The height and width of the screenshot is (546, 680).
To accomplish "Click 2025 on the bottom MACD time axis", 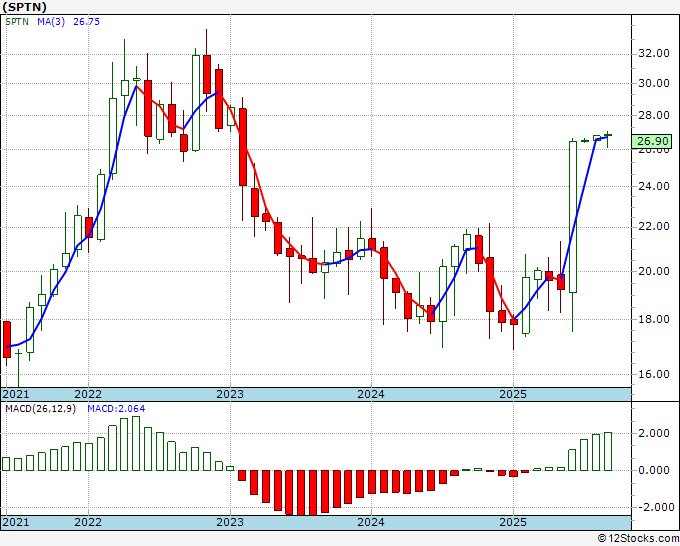I will tap(512, 522).
